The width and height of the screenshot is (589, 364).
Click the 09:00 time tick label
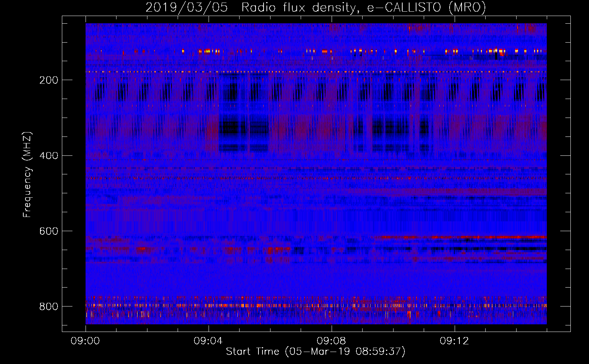click(86, 341)
